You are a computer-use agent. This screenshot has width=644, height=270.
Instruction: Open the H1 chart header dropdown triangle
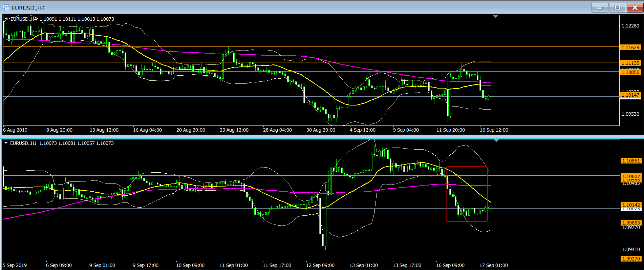point(6,143)
